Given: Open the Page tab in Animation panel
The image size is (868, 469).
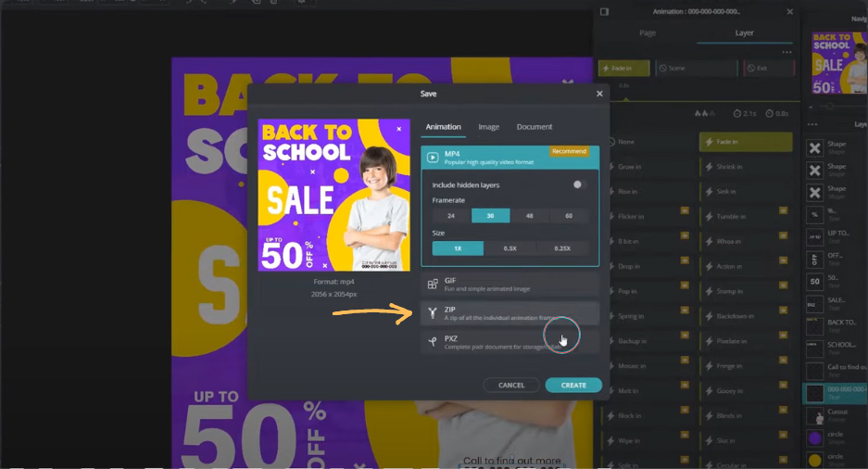Looking at the screenshot, I should [648, 33].
